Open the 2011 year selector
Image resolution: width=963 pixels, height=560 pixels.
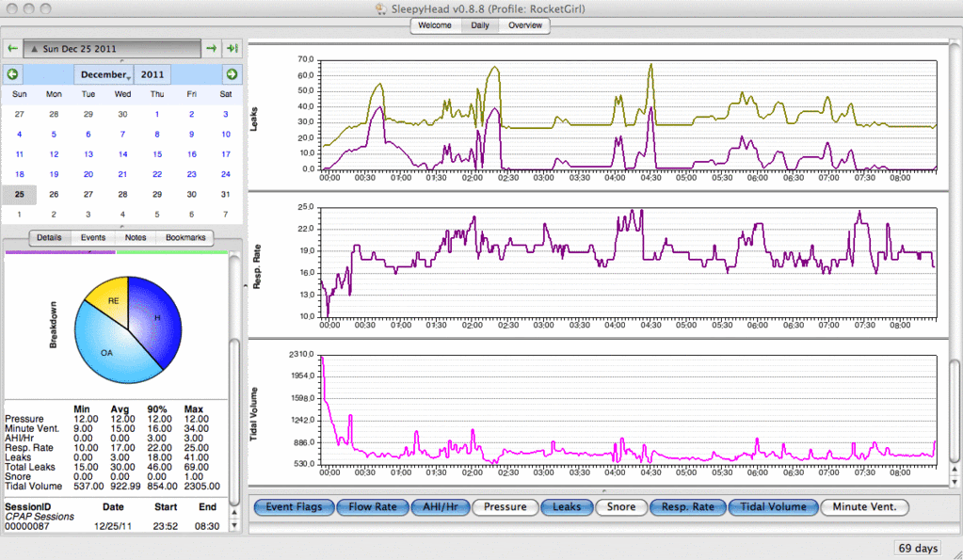[152, 74]
